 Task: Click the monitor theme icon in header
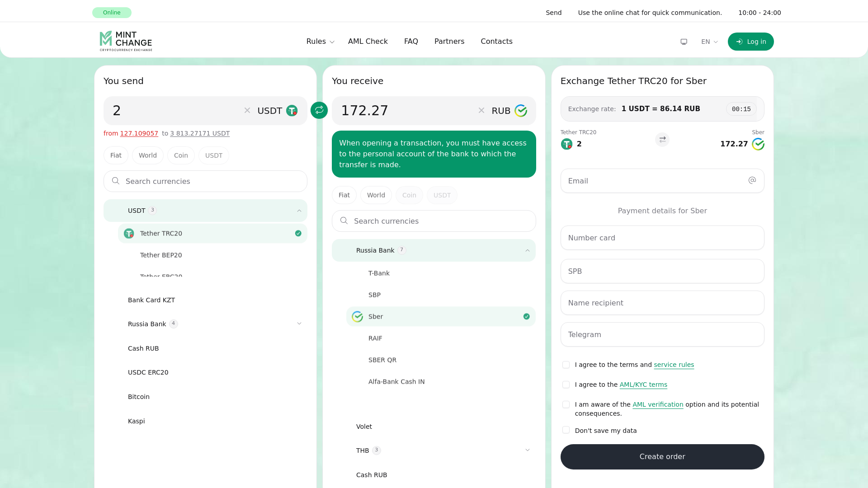click(x=684, y=42)
